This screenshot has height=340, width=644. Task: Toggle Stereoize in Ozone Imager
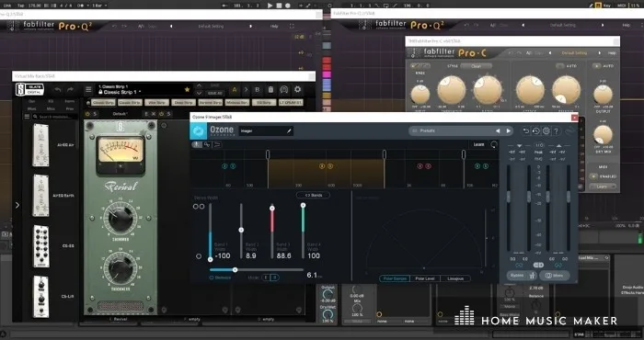(220, 278)
